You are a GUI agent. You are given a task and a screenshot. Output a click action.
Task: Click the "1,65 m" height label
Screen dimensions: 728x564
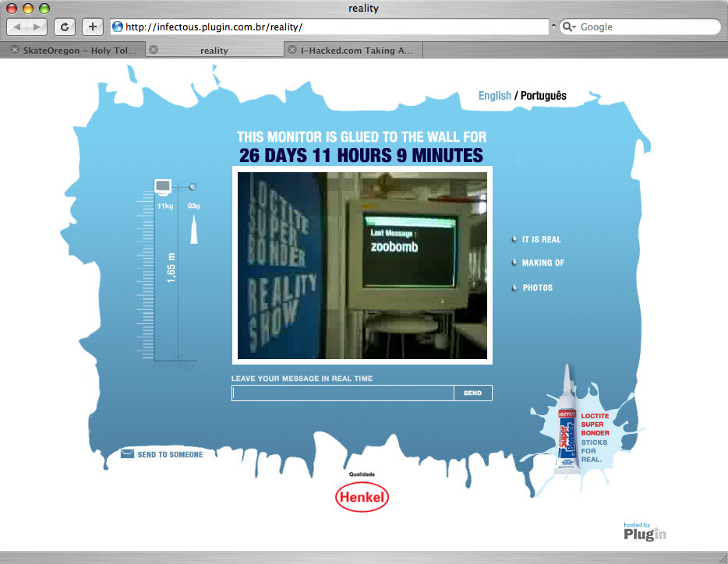tap(171, 268)
